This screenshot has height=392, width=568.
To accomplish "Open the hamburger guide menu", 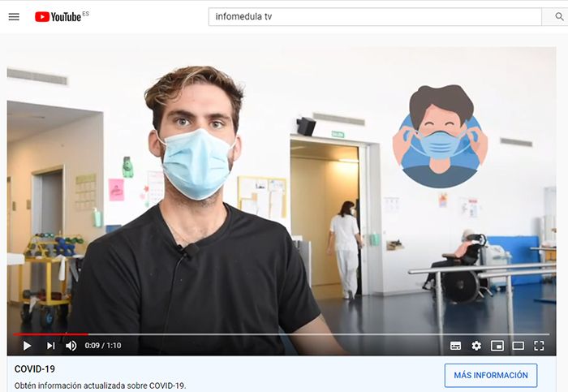I will [14, 17].
